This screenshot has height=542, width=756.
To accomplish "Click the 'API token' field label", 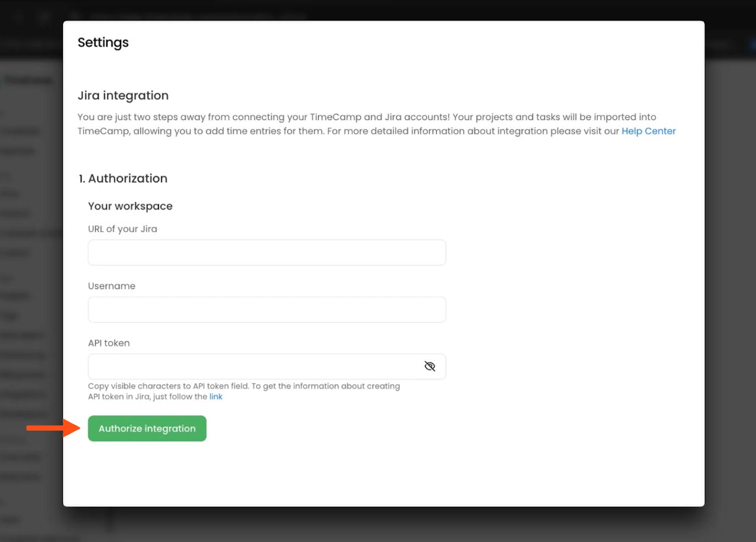I will [x=108, y=343].
